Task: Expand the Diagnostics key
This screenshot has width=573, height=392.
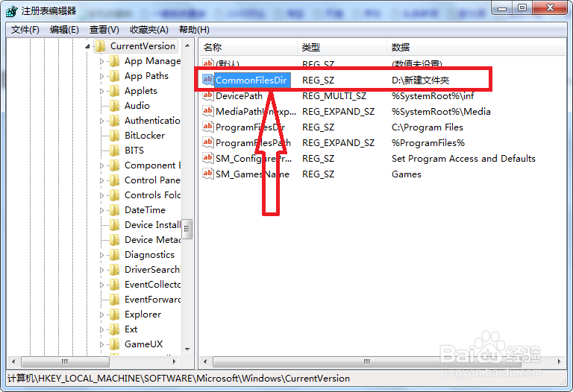Action: pos(101,255)
